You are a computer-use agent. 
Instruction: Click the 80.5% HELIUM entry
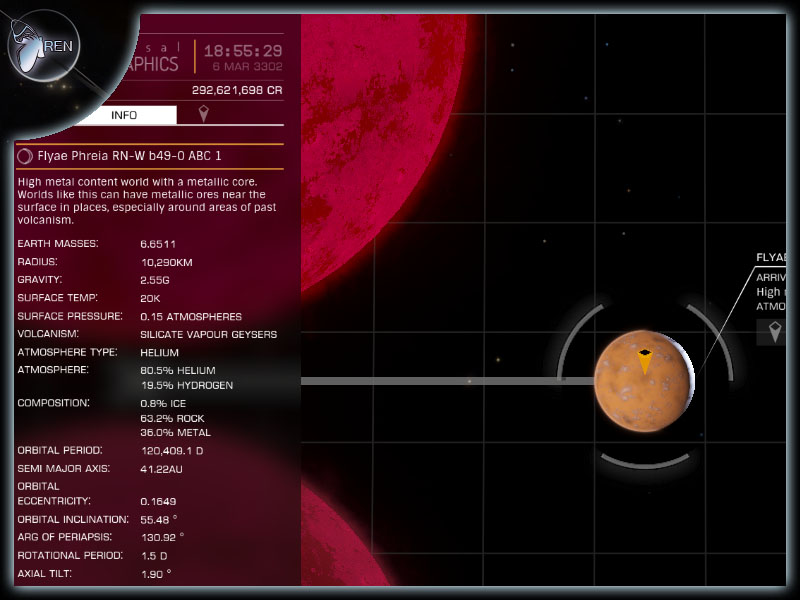point(178,370)
